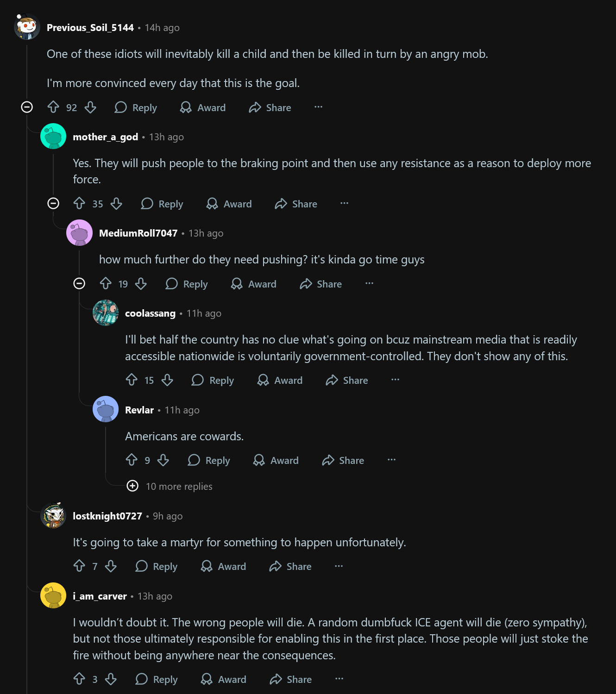Collapse mother_a_god's reply thread
Image resolution: width=616 pixels, height=694 pixels.
click(53, 204)
